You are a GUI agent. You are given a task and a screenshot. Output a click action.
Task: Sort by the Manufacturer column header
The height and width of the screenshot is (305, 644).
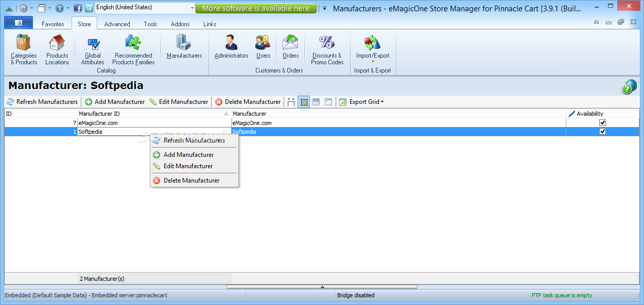coord(398,114)
